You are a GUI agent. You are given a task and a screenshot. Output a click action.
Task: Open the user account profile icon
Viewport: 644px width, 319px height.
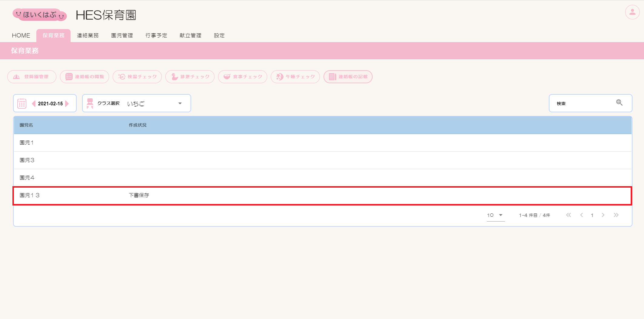coord(632,12)
